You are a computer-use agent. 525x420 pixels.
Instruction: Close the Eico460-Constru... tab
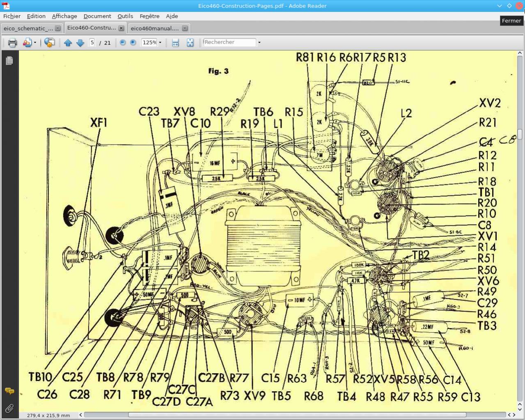tap(121, 28)
